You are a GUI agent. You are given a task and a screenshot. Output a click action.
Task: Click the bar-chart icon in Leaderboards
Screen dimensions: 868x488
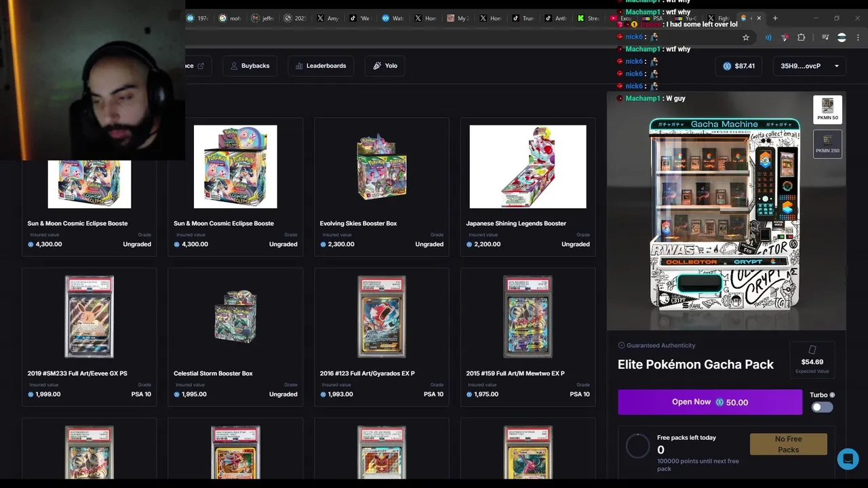pyautogui.click(x=299, y=66)
